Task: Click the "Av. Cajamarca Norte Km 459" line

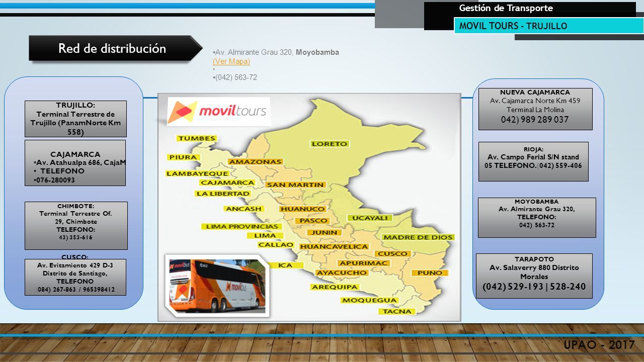Action: click(535, 101)
